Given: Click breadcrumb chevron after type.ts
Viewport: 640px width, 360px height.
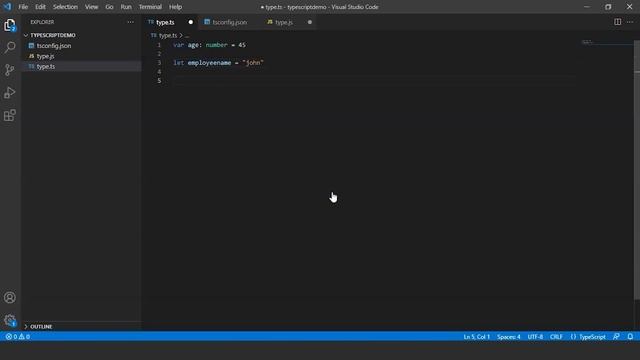Looking at the screenshot, I should point(181,36).
